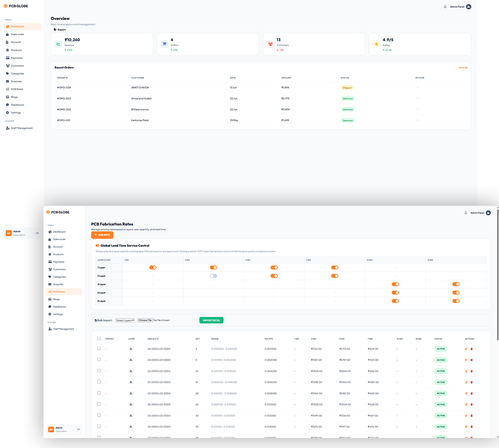Click the edit icon on the first rate row

[x=466, y=349]
